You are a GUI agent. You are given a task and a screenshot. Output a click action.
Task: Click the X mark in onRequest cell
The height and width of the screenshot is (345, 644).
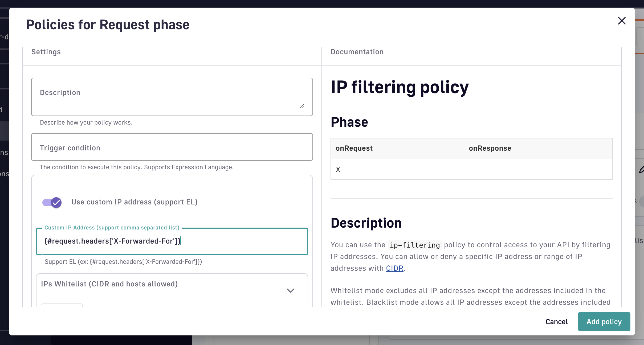338,169
